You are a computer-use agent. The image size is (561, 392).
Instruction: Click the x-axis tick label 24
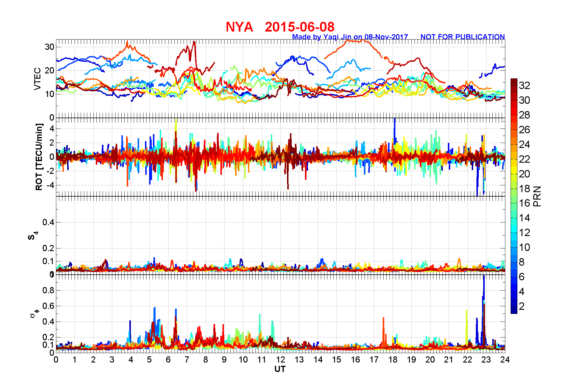[x=505, y=360]
